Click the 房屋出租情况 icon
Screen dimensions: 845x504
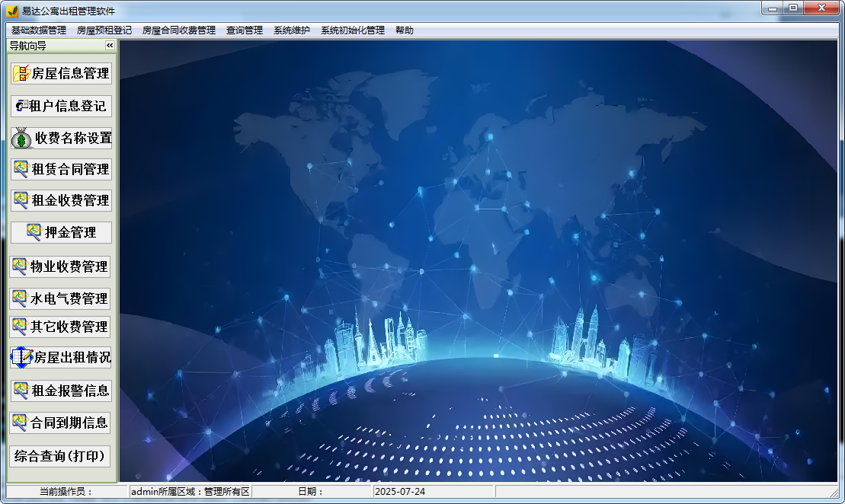click(22, 357)
